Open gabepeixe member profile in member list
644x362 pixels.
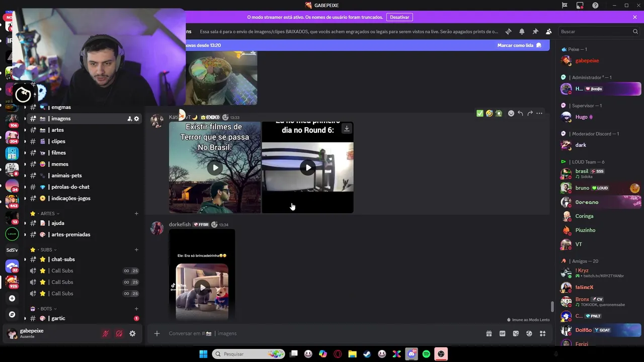601,60
